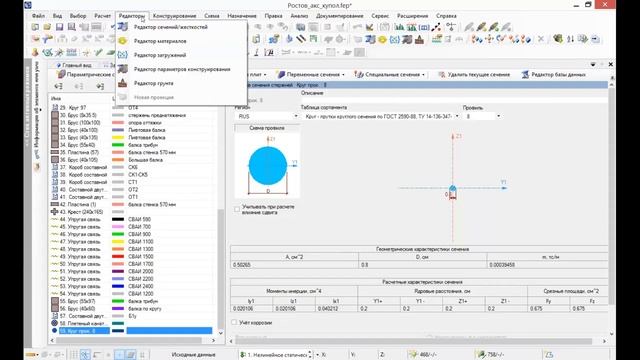Image resolution: width=640 pixels, height=360 pixels.
Task: Switch to the Главный вид tab
Action: 73,65
